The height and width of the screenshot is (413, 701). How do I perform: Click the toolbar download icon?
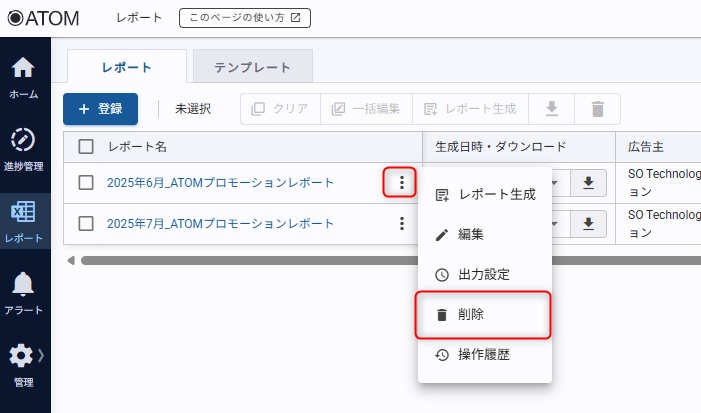pyautogui.click(x=551, y=109)
